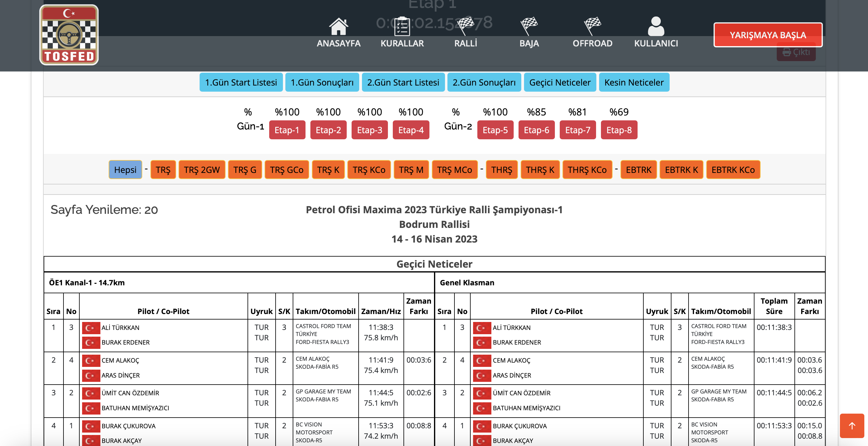Filter by TRŞ GCo class

[286, 170]
